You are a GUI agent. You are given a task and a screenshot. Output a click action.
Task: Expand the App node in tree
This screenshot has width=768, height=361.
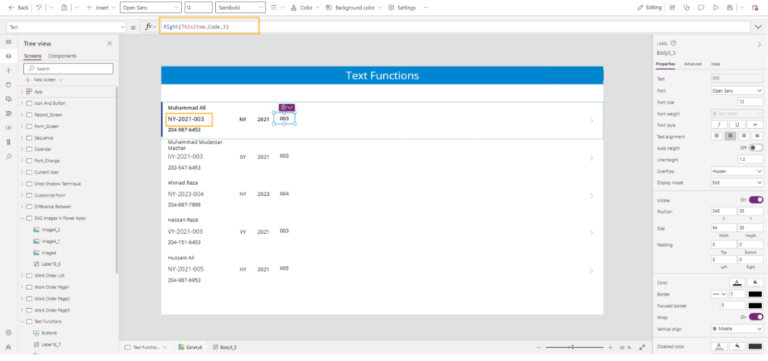[22, 92]
